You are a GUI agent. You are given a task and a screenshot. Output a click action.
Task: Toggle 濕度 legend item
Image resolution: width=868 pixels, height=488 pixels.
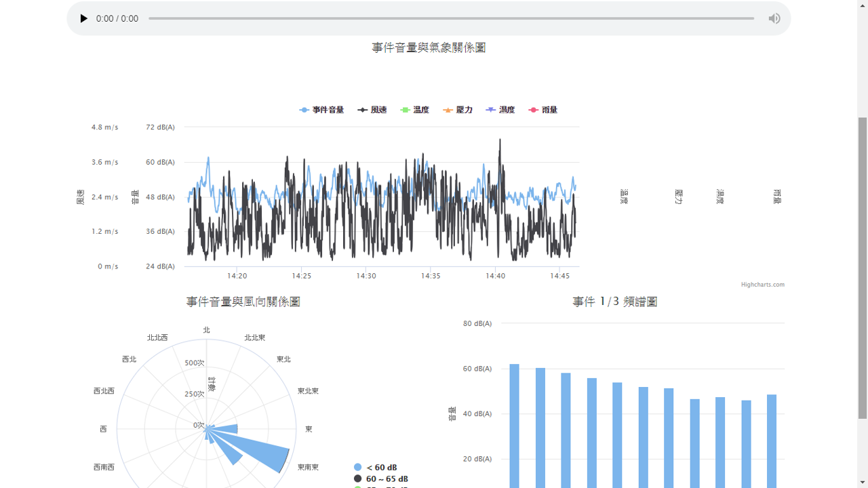tap(500, 110)
